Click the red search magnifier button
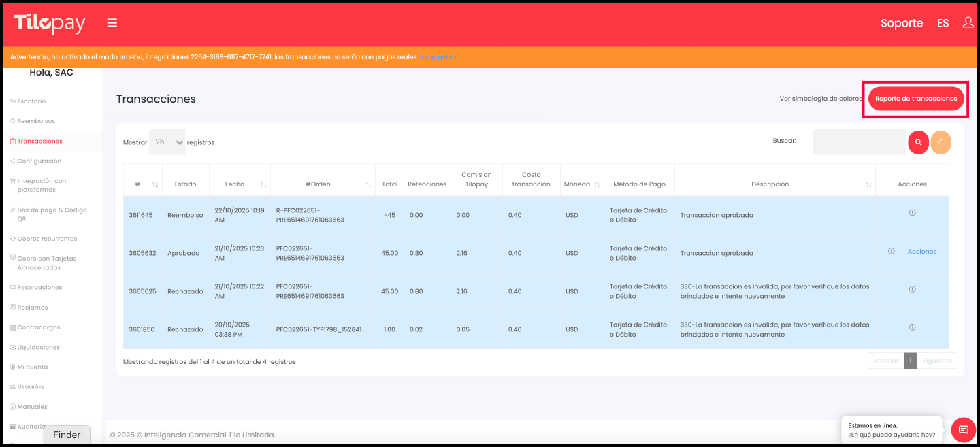Viewport: 980px width, 447px height. [x=918, y=142]
